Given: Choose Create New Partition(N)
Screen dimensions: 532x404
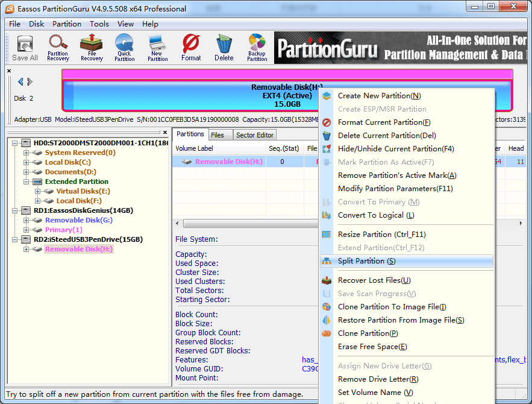Looking at the screenshot, I should (406, 96).
